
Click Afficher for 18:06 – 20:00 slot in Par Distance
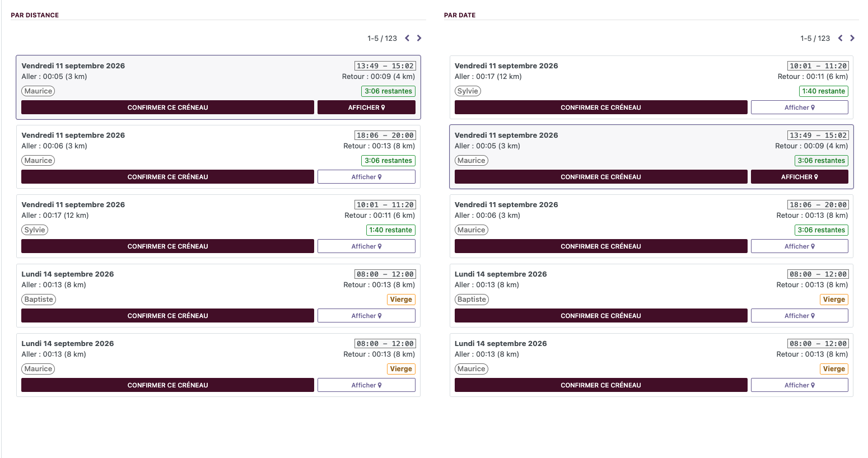coord(366,177)
